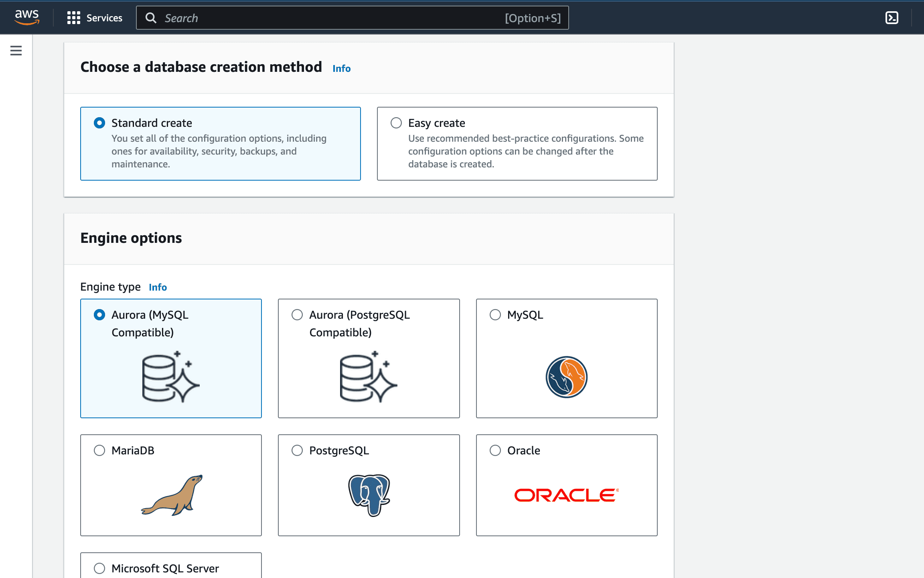Select Aurora (MySQL Compatible) radio button
The width and height of the screenshot is (924, 578).
pos(99,315)
